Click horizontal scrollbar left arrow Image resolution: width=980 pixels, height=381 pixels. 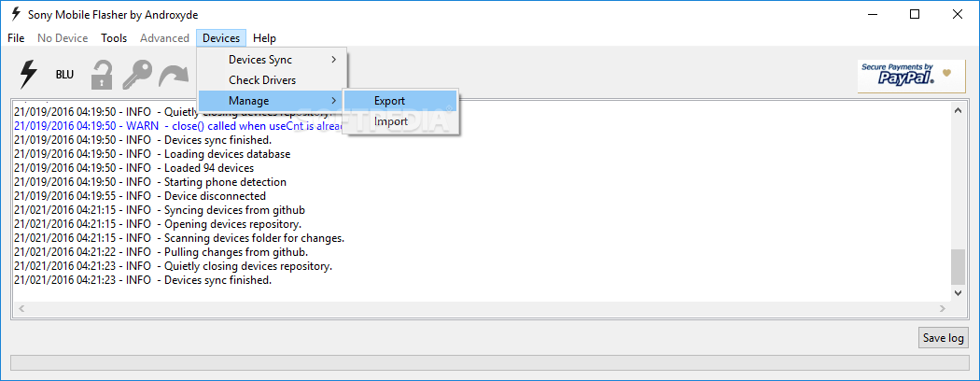coord(21,308)
